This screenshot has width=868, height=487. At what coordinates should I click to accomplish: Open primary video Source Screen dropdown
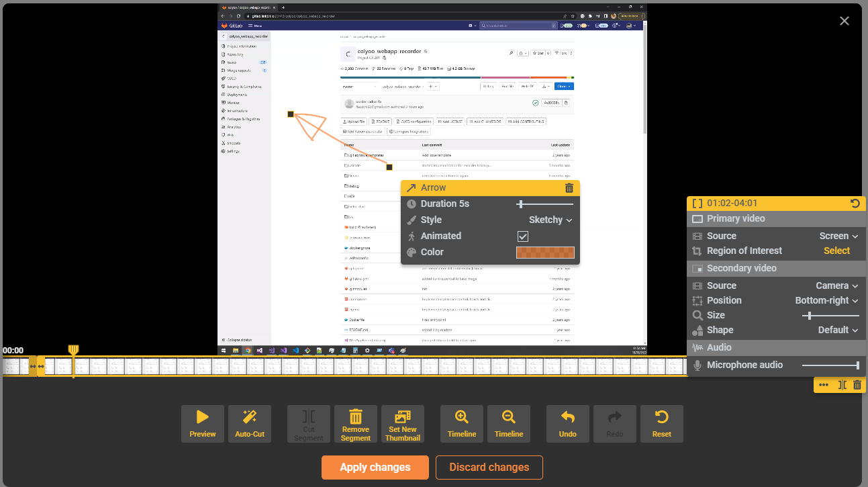838,236
